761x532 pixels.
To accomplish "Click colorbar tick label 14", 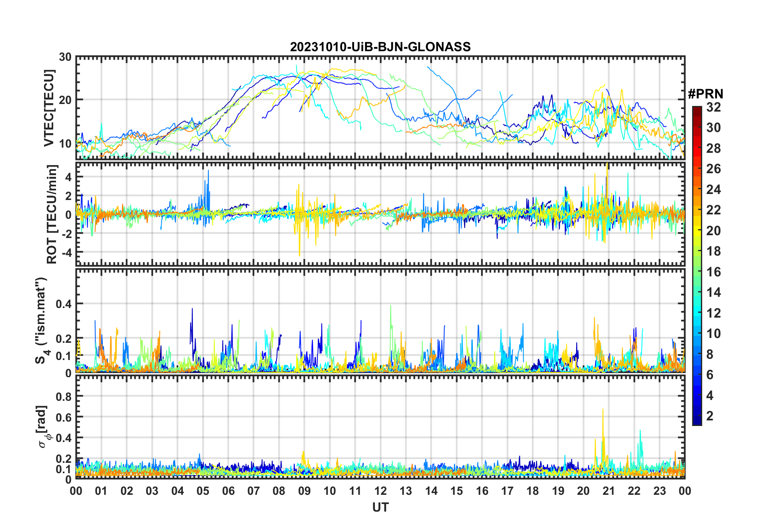I will [x=713, y=292].
